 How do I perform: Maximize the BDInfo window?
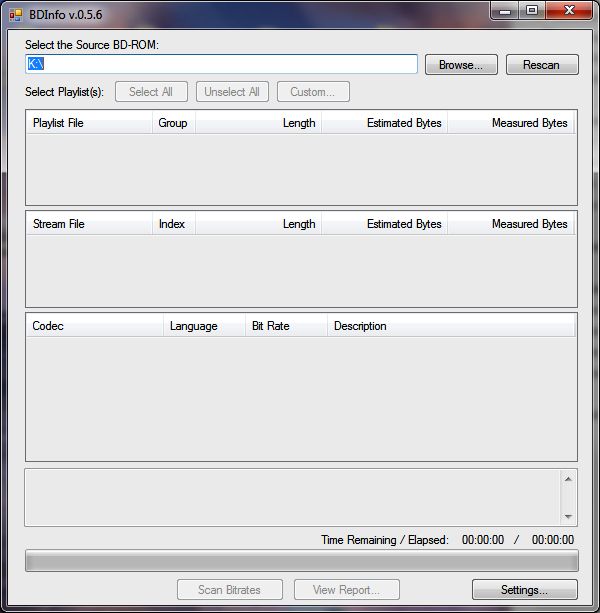coord(532,11)
